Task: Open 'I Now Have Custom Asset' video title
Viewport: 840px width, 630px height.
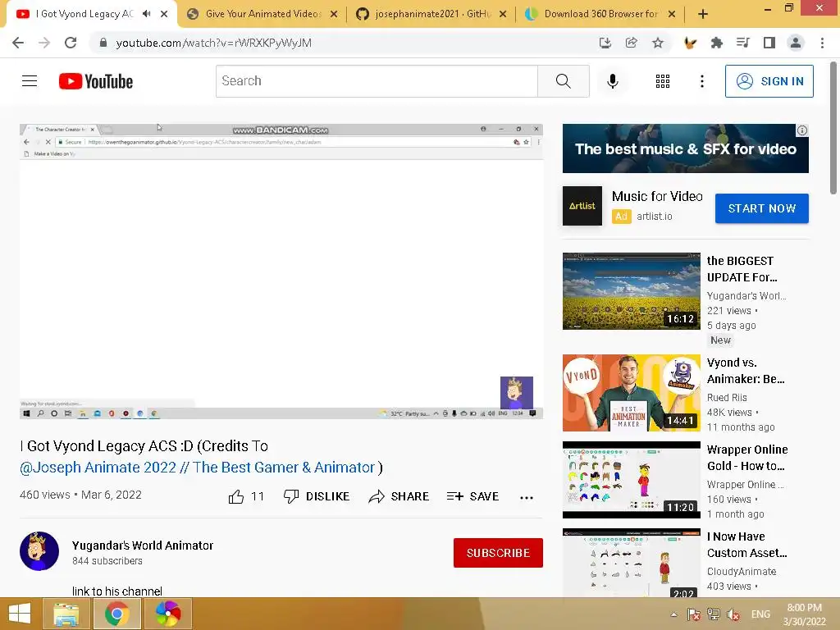Action: click(x=746, y=545)
